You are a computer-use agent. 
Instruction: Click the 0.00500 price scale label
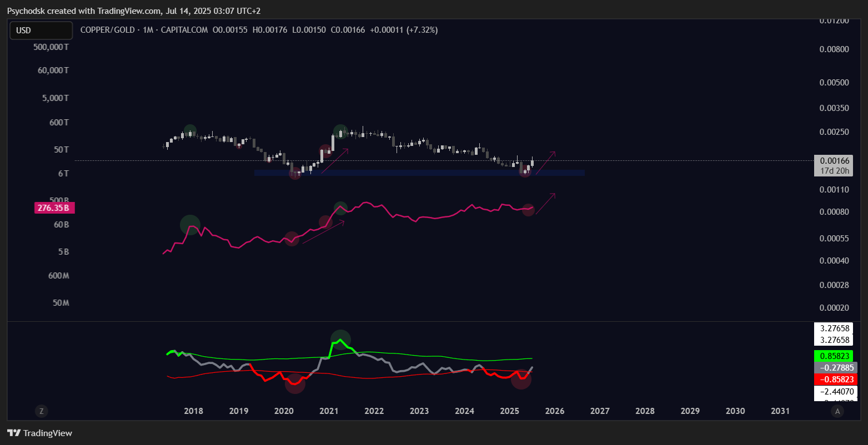pyautogui.click(x=834, y=83)
